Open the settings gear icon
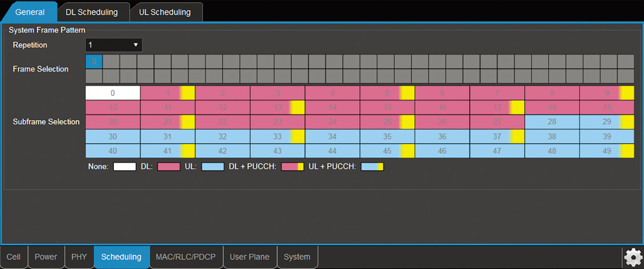The height and width of the screenshot is (269, 644). [x=633, y=257]
